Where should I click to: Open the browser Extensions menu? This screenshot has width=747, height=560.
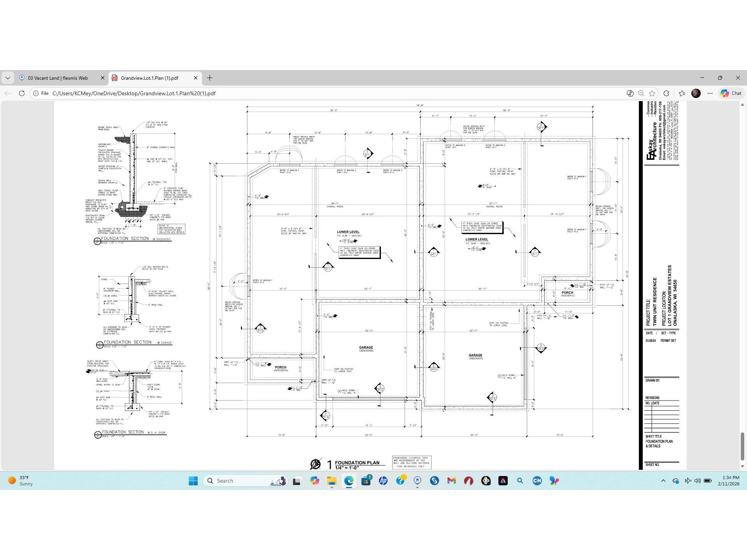[666, 93]
